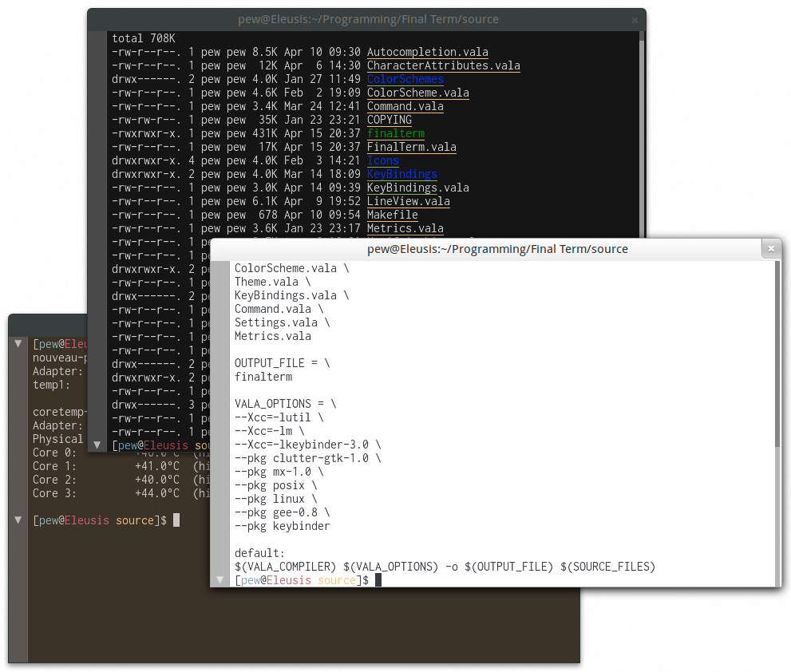This screenshot has height=672, width=791.
Task: Open the Makefile link in the file listing
Action: pos(392,215)
